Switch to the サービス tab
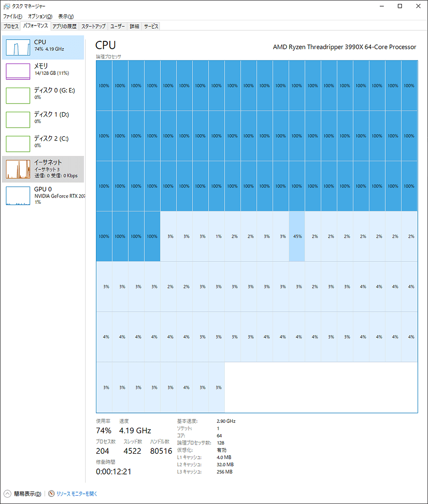This screenshot has width=428, height=504. tap(151, 26)
